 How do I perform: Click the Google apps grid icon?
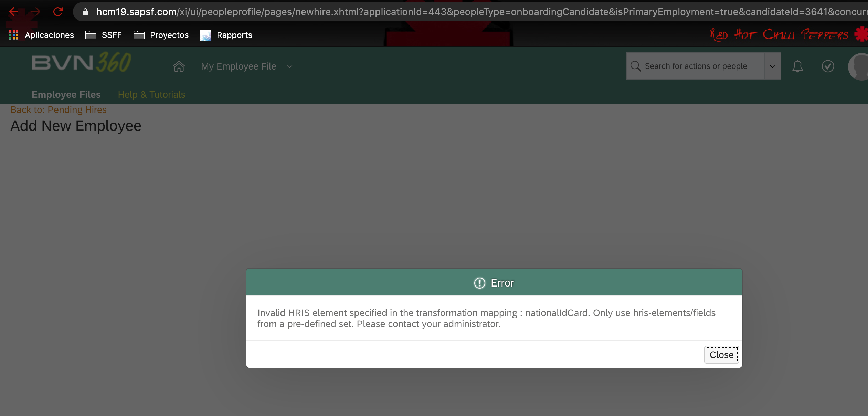point(14,34)
